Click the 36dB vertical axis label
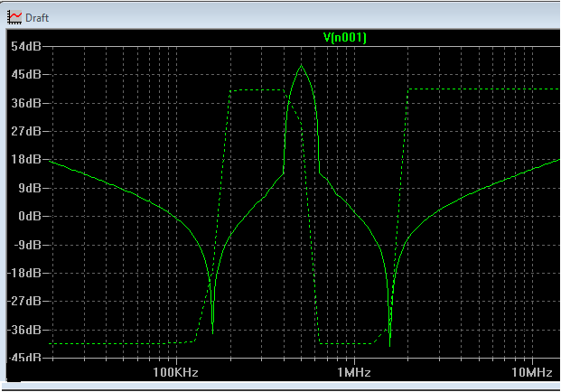This screenshot has height=392, width=561. click(x=25, y=103)
